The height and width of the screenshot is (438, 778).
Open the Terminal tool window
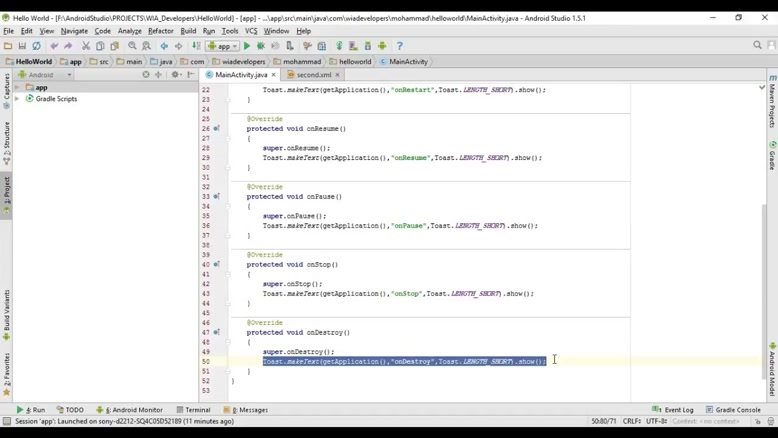193,410
